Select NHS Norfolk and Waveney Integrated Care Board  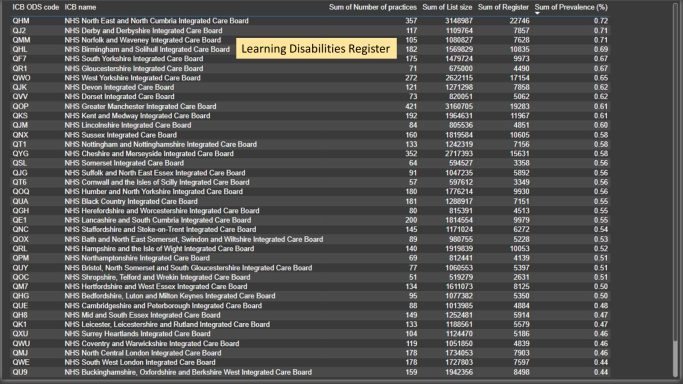143,40
